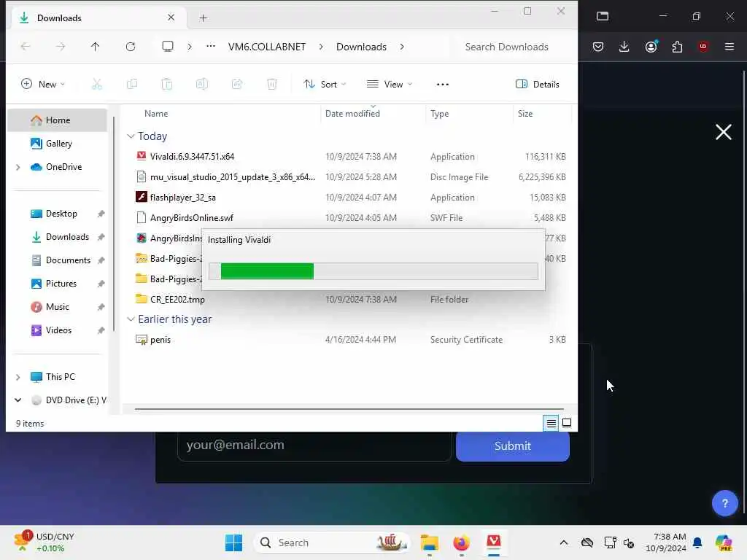Click the Forward arrow in File Explorer
This screenshot has height=560, width=747.
[x=61, y=46]
